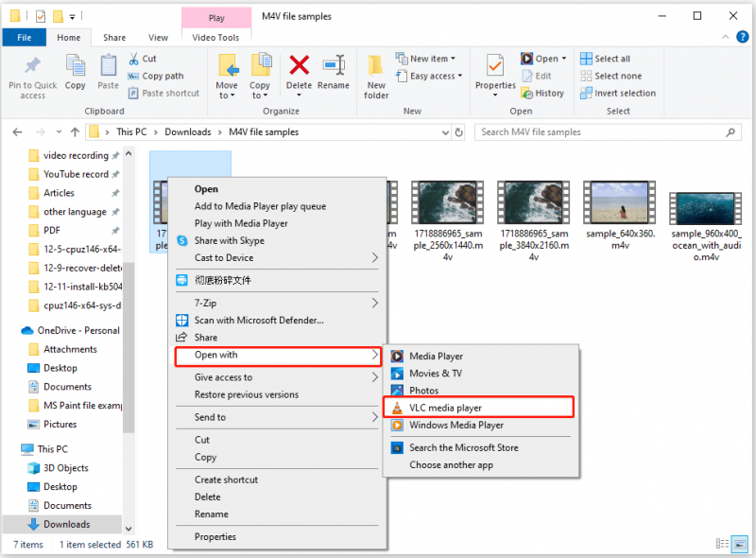Switch to the View ribbon tab
The height and width of the screenshot is (558, 756).
point(158,37)
